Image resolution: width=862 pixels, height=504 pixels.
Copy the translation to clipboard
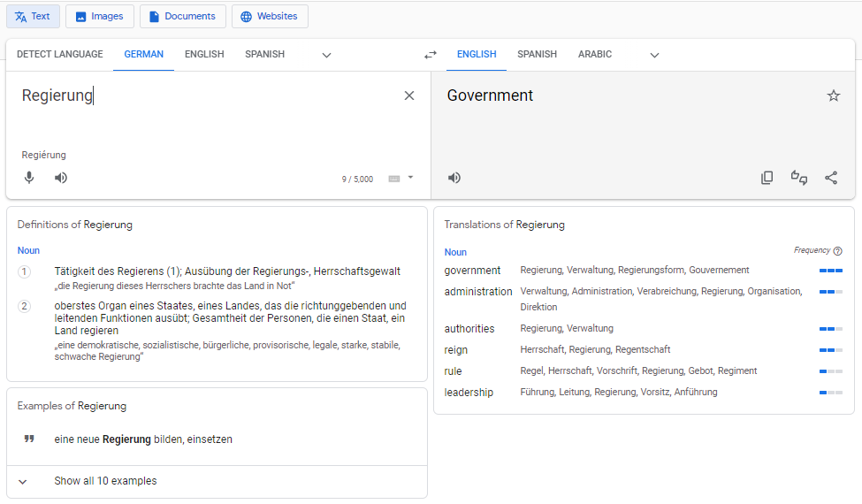tap(767, 178)
